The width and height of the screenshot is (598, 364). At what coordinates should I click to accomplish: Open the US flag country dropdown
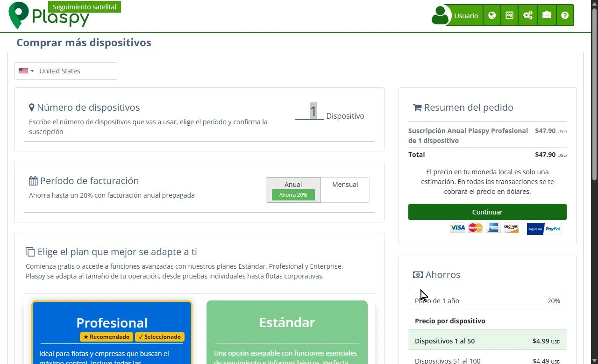pos(26,71)
